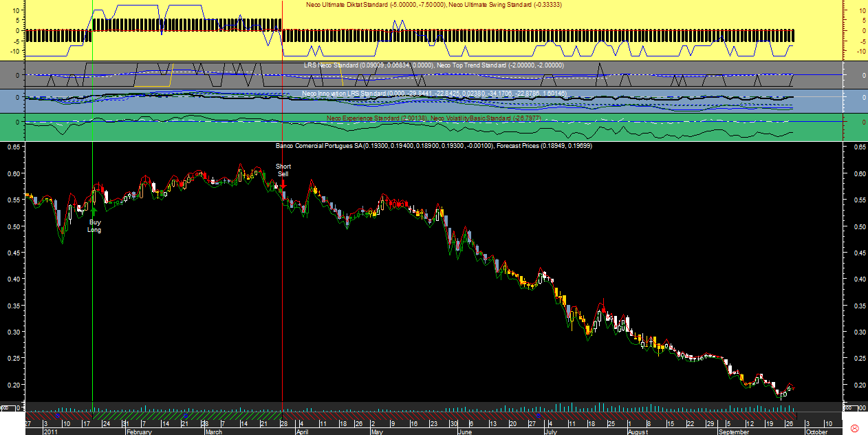Click the Neco Experience Standard pane title
The height and width of the screenshot is (435, 868).
[434, 118]
